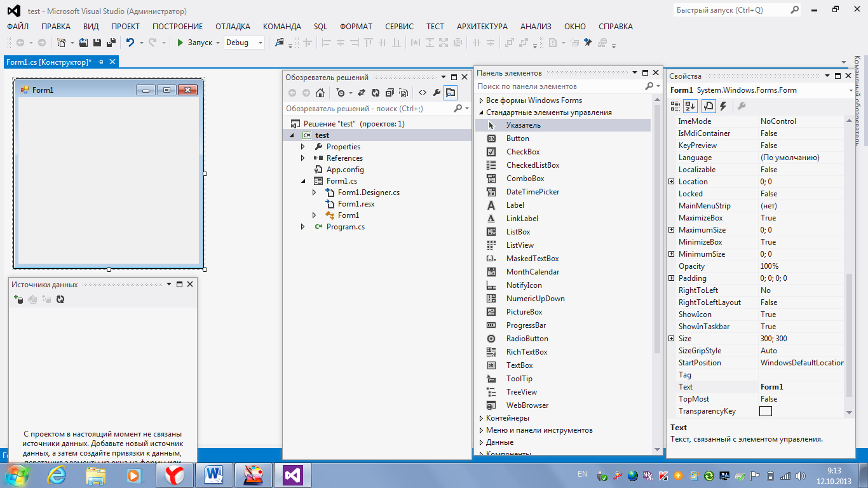Open ПОСТРОЕНИЕ menu
868x488 pixels.
click(x=177, y=27)
